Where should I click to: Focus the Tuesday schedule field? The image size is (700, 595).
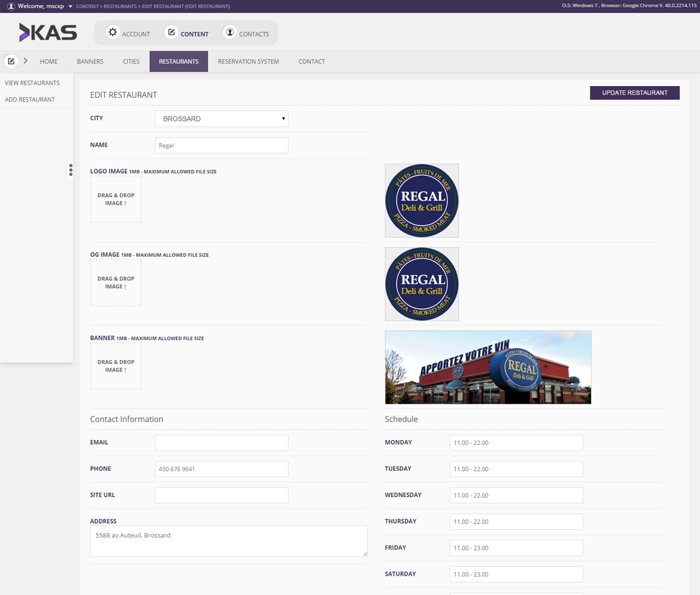pos(516,469)
